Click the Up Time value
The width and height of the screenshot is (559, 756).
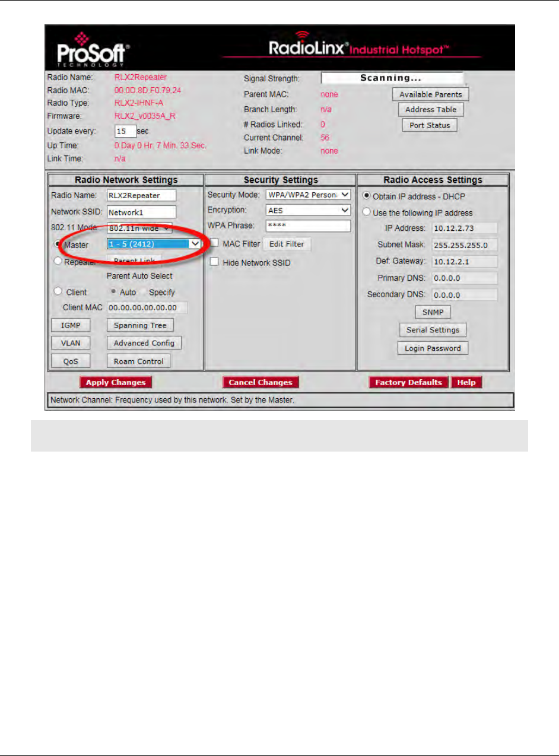coord(160,146)
